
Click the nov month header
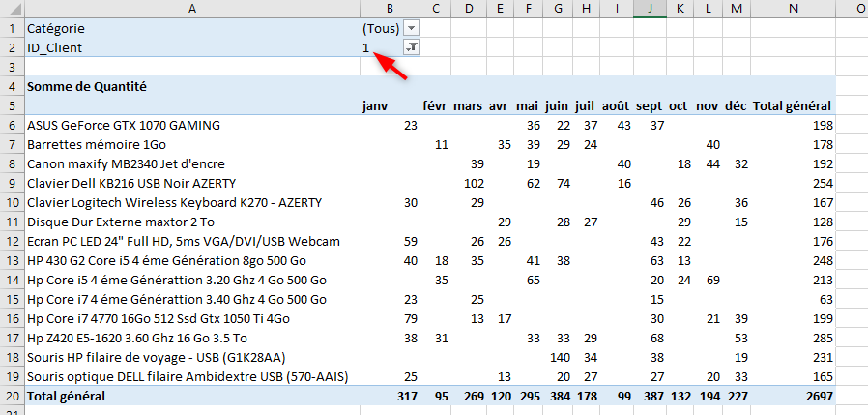[707, 105]
